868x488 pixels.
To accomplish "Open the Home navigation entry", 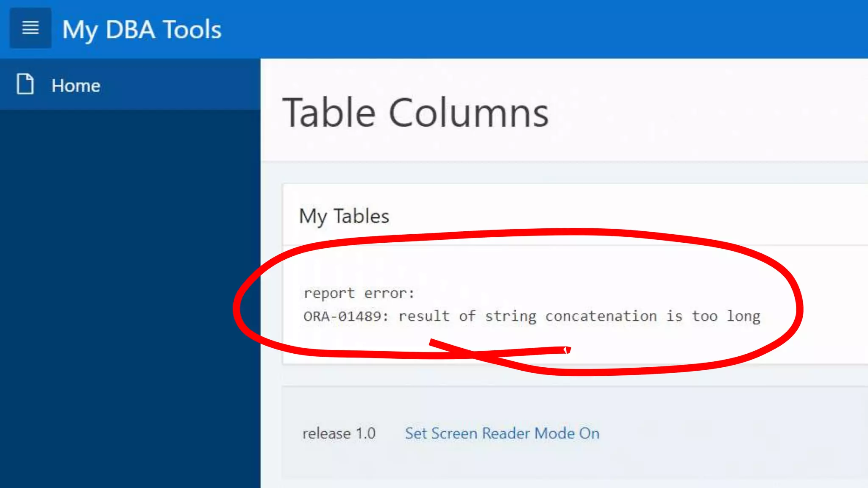I will pos(76,86).
